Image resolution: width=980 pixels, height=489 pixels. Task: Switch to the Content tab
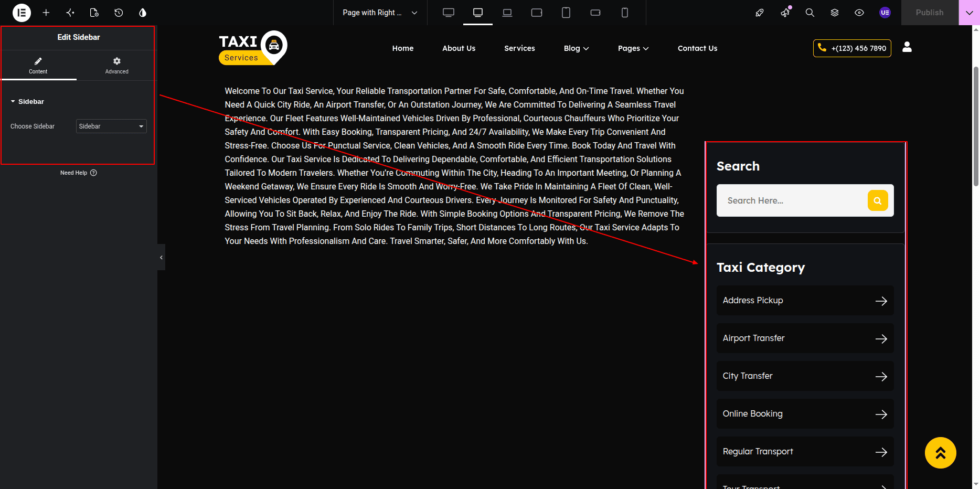38,66
